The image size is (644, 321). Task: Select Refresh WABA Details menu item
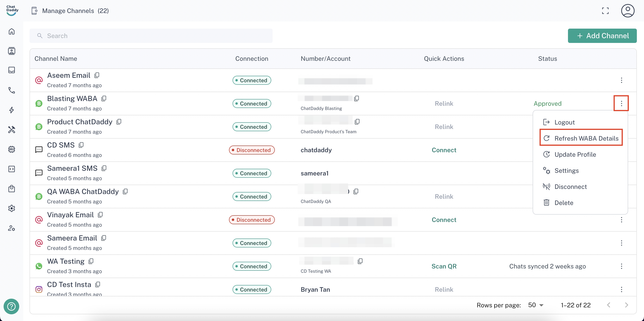pyautogui.click(x=581, y=138)
